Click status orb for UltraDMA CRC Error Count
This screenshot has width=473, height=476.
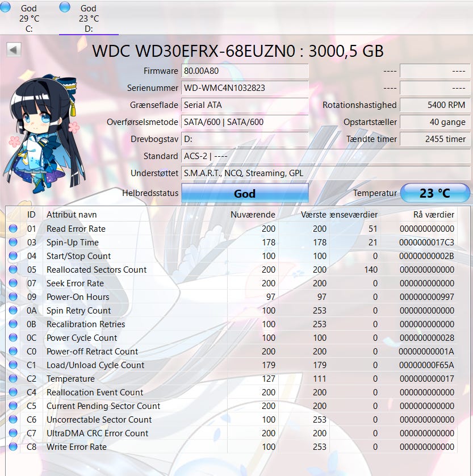click(x=13, y=433)
